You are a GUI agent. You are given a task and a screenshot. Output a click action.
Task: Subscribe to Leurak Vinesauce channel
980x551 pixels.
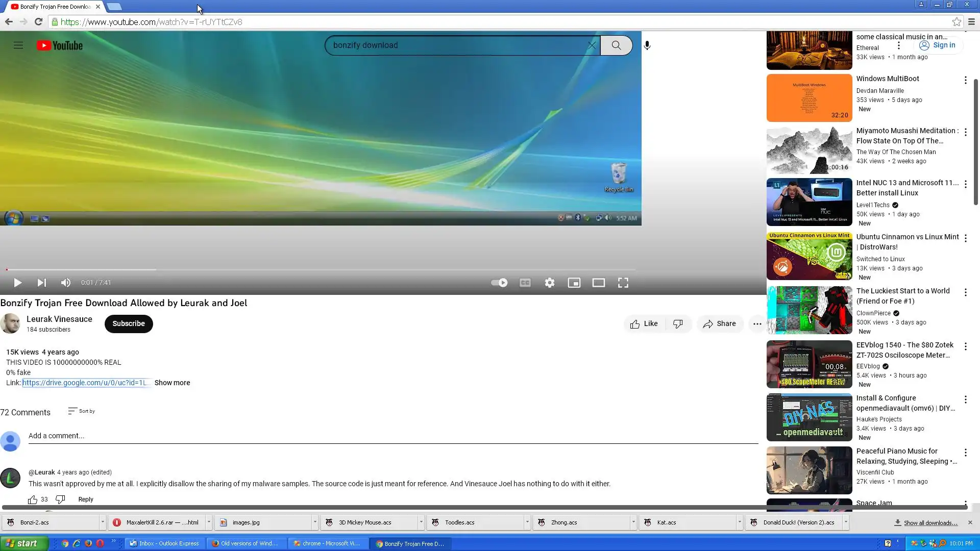tap(129, 324)
